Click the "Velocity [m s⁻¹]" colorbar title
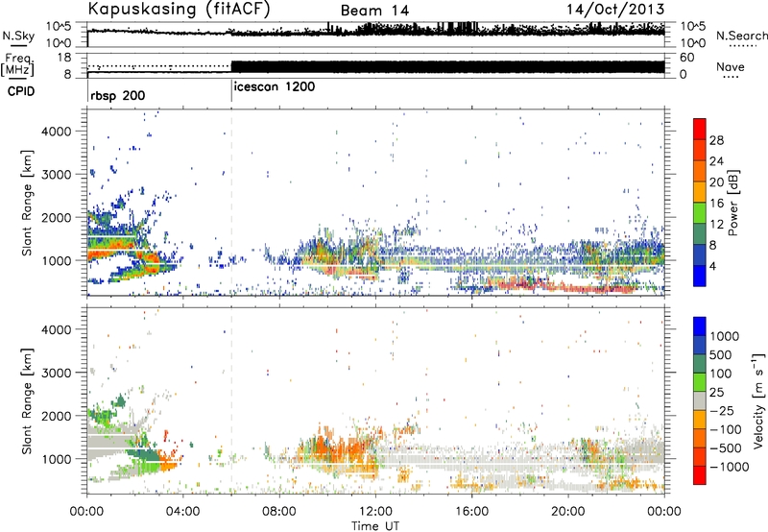This screenshot has height=532, width=768. (758, 399)
